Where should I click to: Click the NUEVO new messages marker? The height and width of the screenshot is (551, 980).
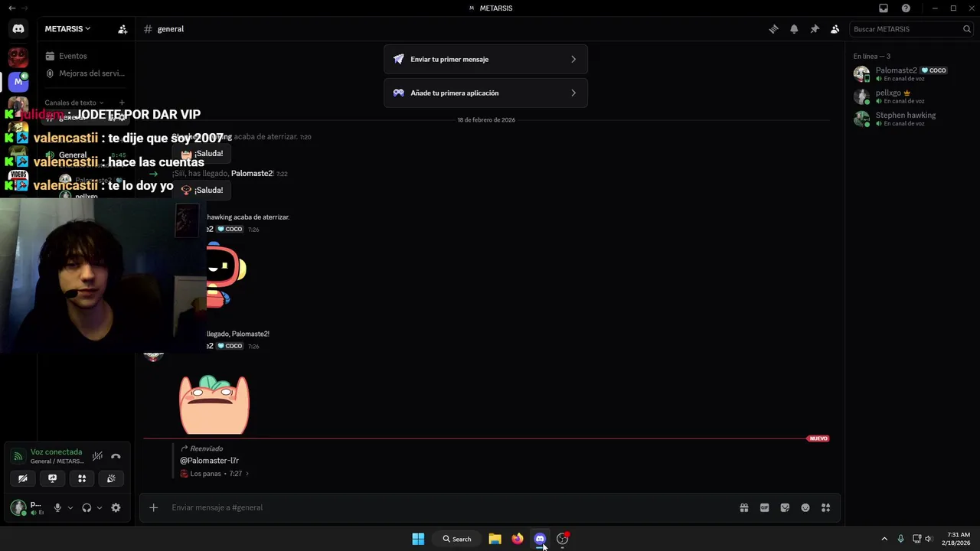coord(818,439)
